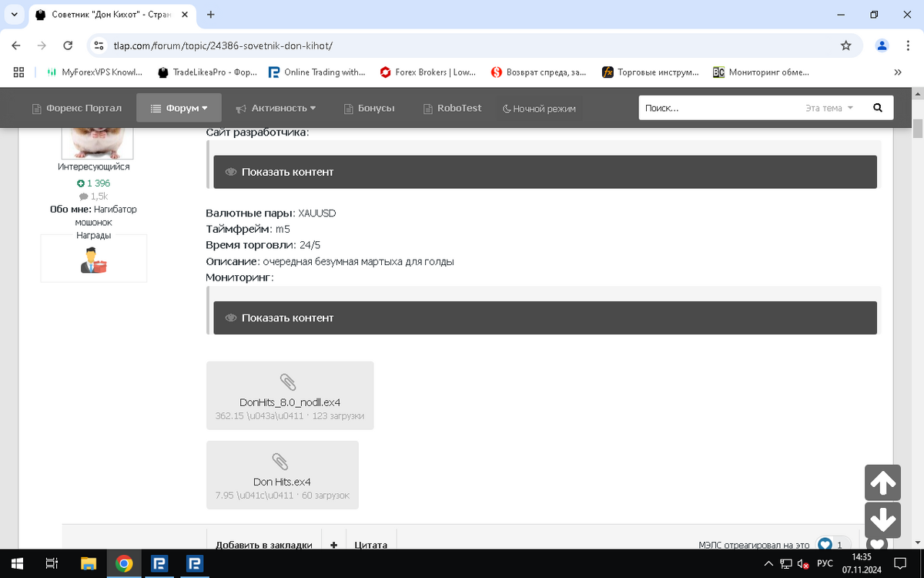The height and width of the screenshot is (578, 924).
Task: Open the Эта тема search scope dropdown
Action: 829,108
